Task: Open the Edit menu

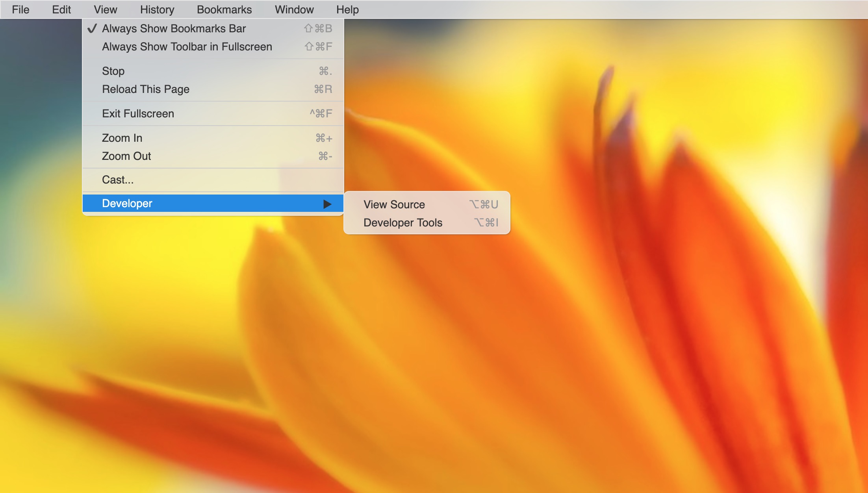Action: tap(61, 9)
